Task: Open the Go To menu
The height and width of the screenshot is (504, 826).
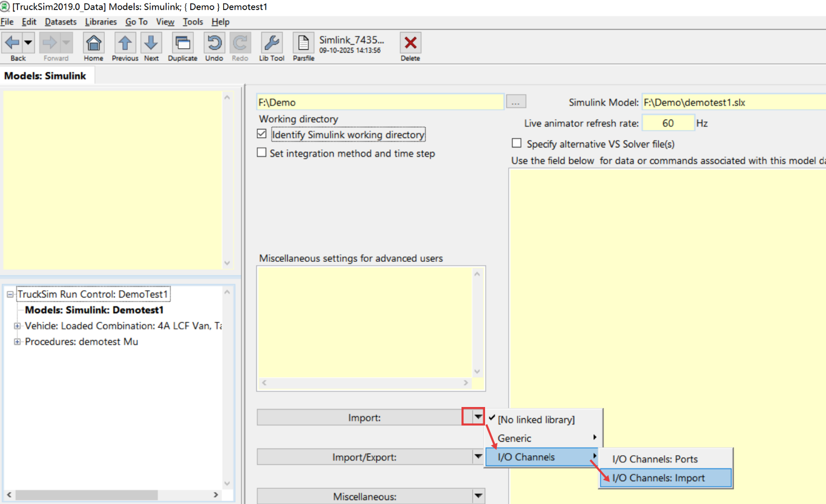Action: click(x=136, y=22)
